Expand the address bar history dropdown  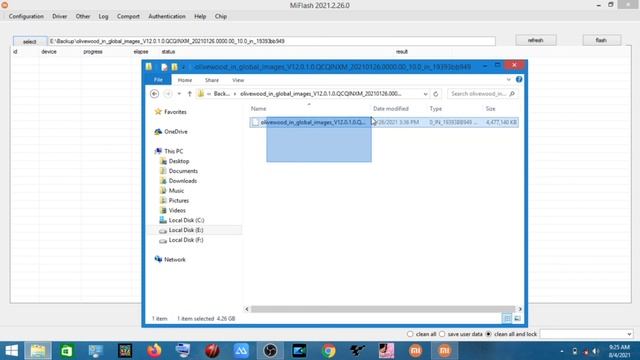coord(425,94)
